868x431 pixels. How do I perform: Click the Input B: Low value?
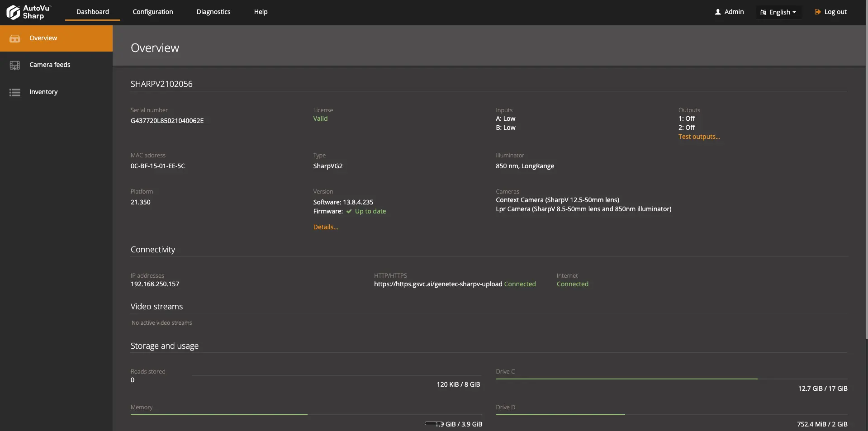(506, 128)
